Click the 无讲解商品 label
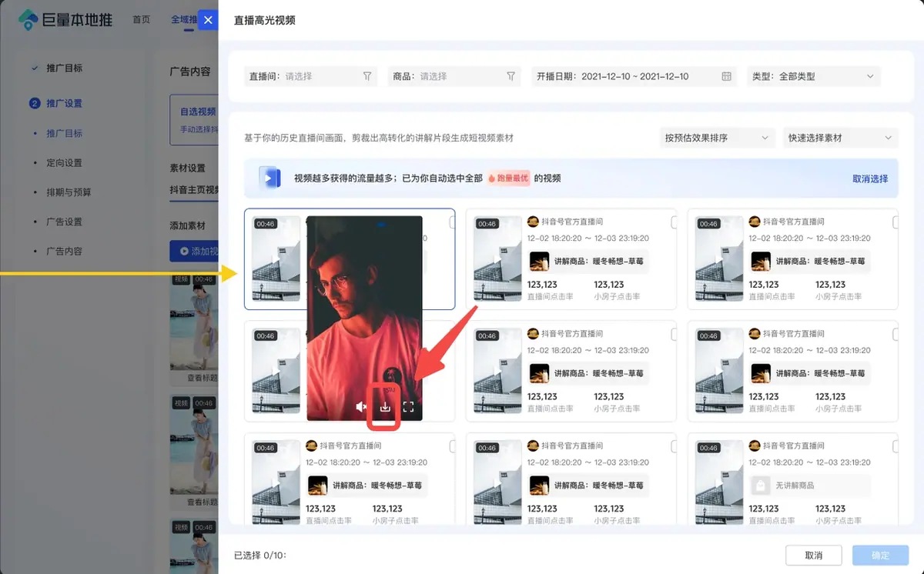Viewport: 924px width, 574px height. [x=795, y=486]
